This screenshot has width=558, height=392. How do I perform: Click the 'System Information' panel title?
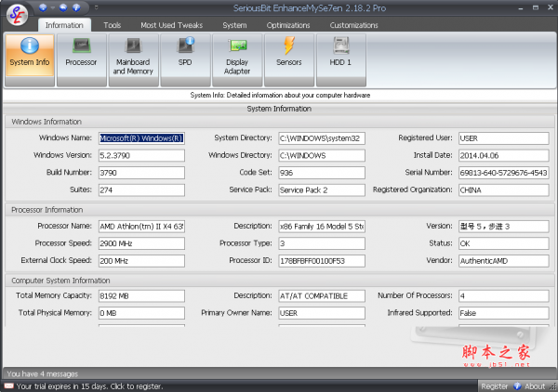click(279, 109)
